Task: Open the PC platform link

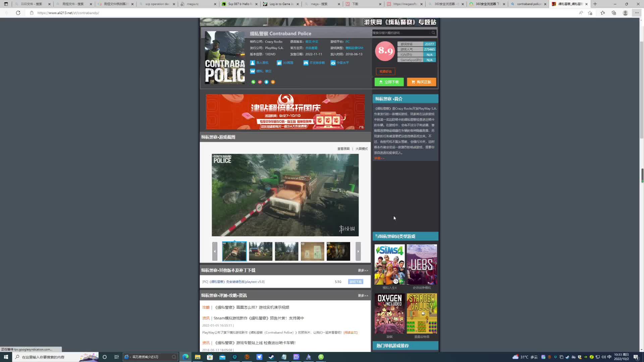Action: coord(347,42)
